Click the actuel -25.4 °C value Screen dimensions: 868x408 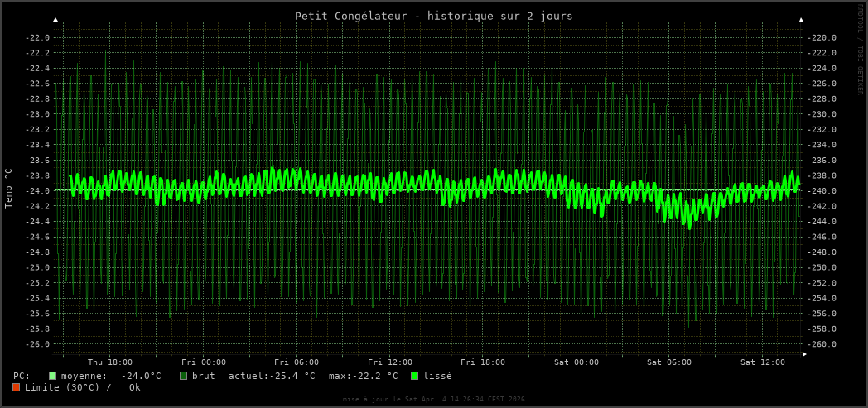[x=272, y=376]
